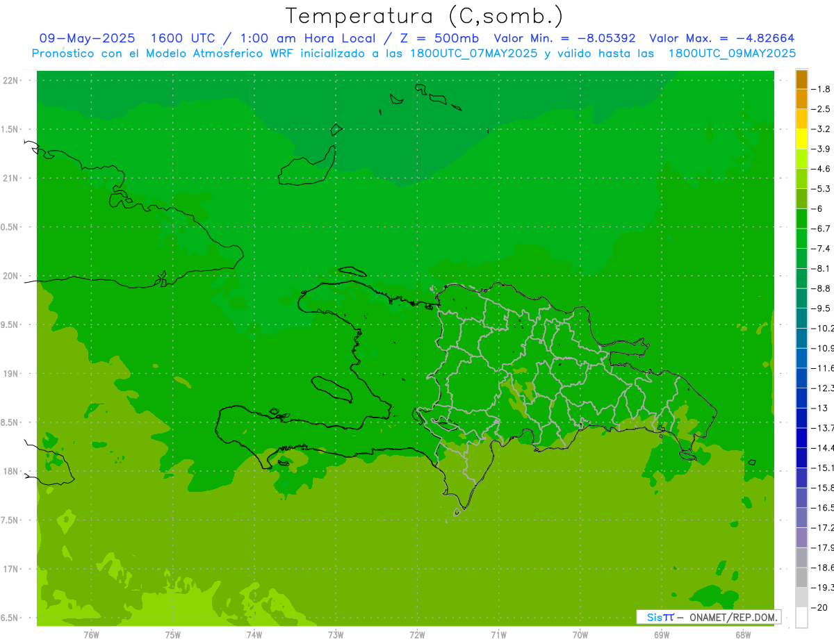Click the '75W' longitude axis label
The height and width of the screenshot is (644, 834).
point(172,635)
